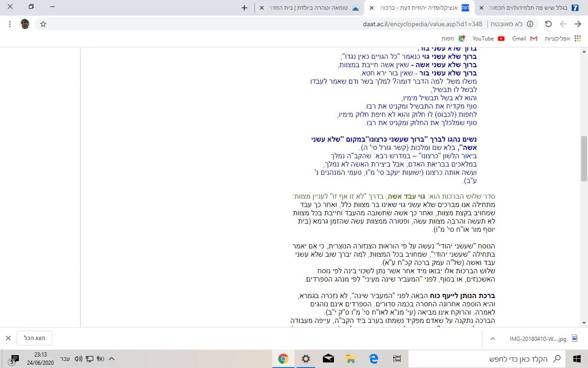
Task: Click the page vertical scrollbar thumb
Action: pos(584,159)
